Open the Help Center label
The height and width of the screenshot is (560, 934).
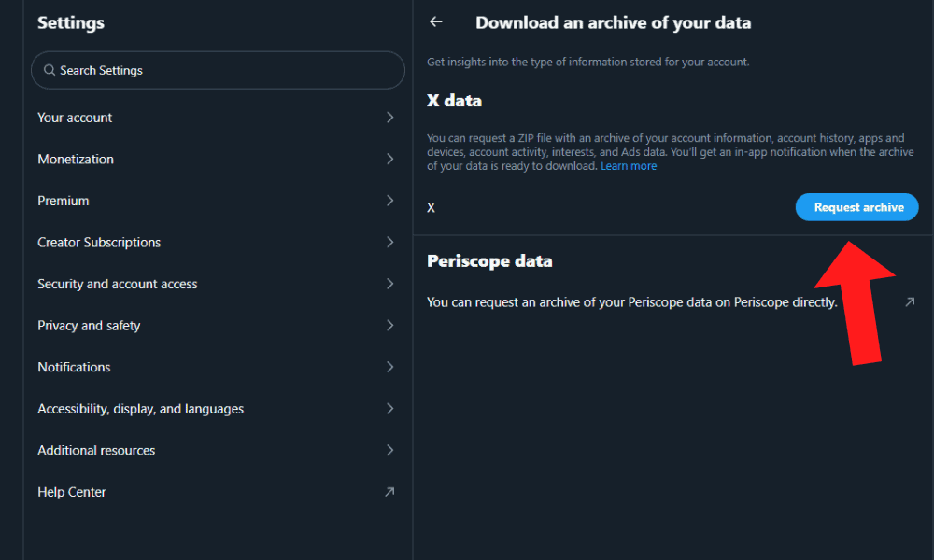[72, 492]
